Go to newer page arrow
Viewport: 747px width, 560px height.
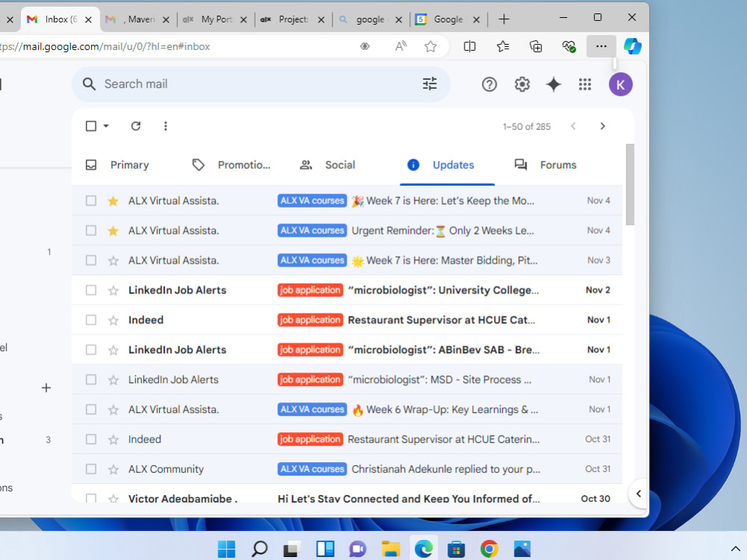click(x=573, y=126)
